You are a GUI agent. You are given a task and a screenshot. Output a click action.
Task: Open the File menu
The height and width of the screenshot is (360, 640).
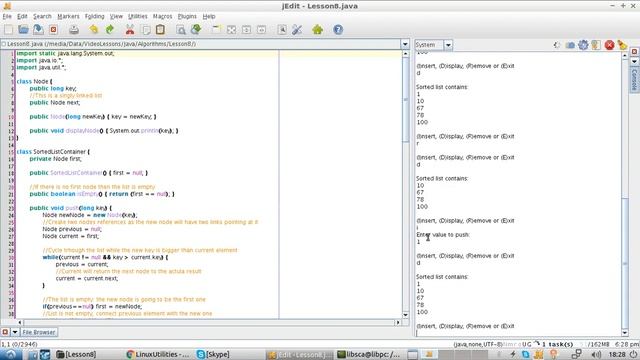(7, 16)
